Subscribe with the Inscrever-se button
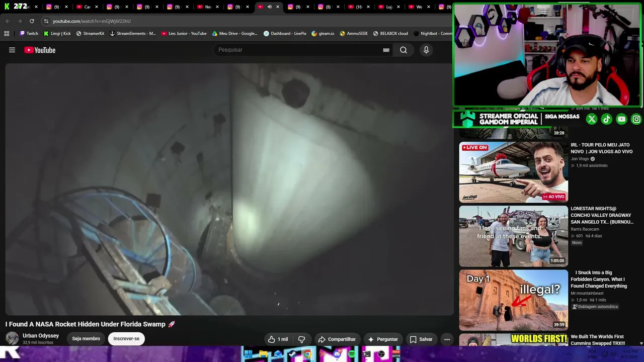The width and height of the screenshot is (644, 362). click(x=126, y=339)
